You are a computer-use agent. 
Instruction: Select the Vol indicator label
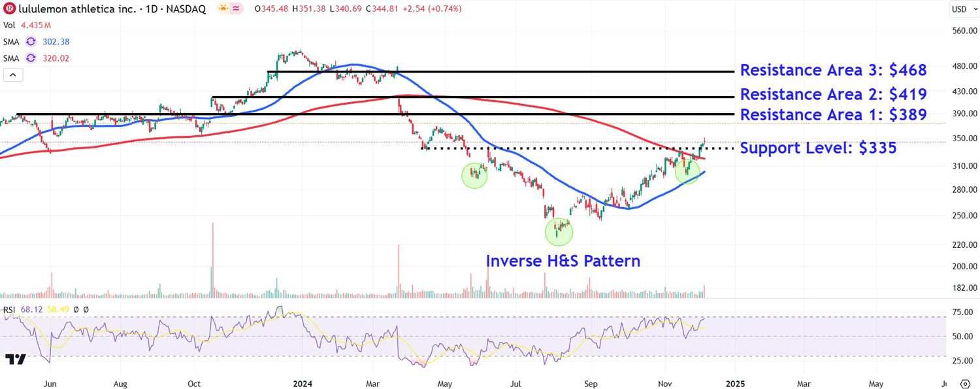[9, 25]
